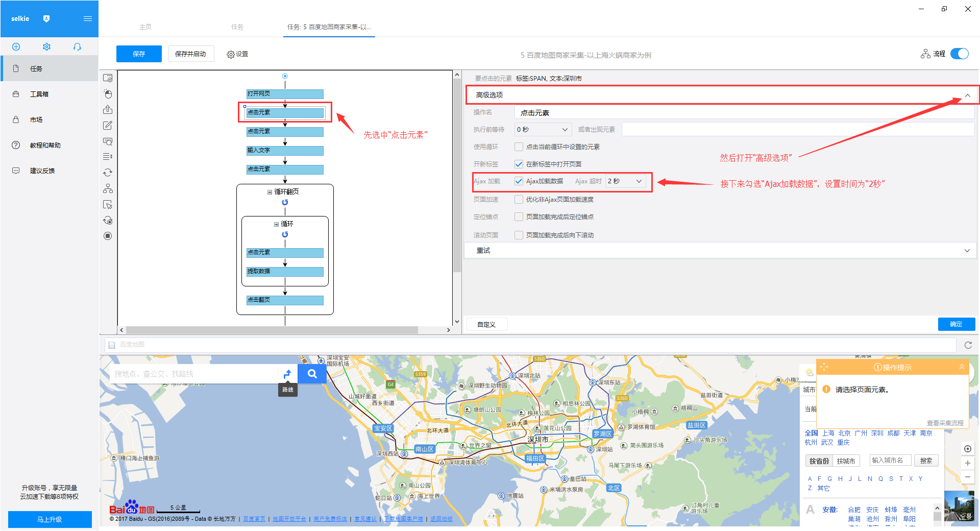The image size is (980, 531).
Task: Toggle the sidebar hamburger menu
Action: click(88, 18)
